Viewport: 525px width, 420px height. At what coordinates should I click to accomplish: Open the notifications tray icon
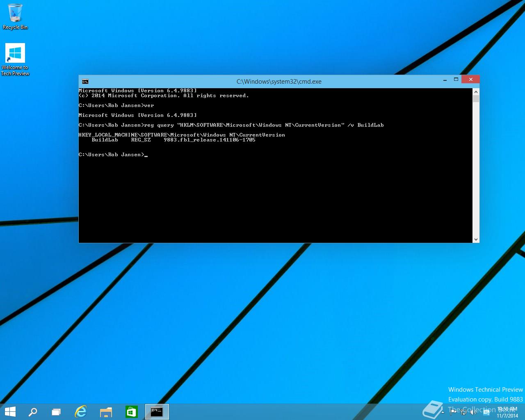pos(486,412)
